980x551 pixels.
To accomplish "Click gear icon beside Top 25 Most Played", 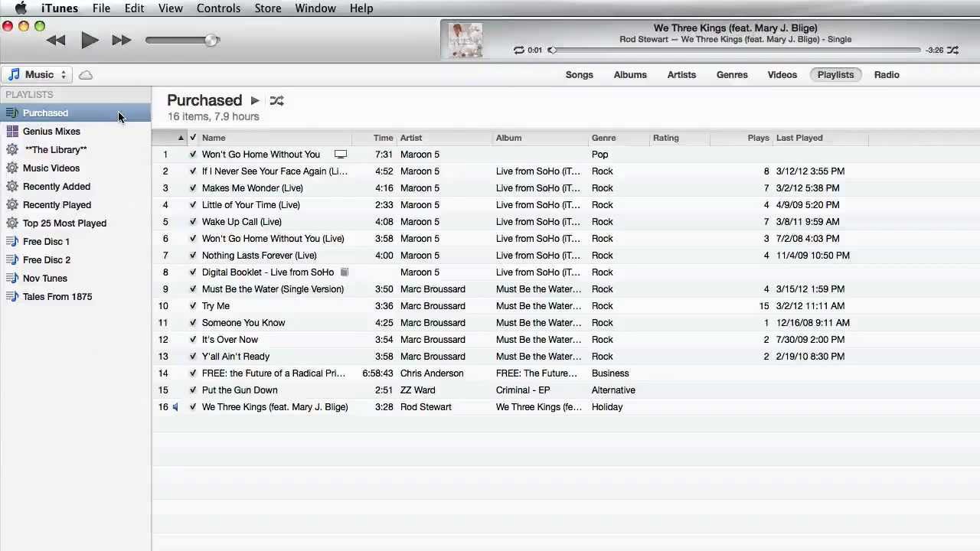I will tap(12, 223).
